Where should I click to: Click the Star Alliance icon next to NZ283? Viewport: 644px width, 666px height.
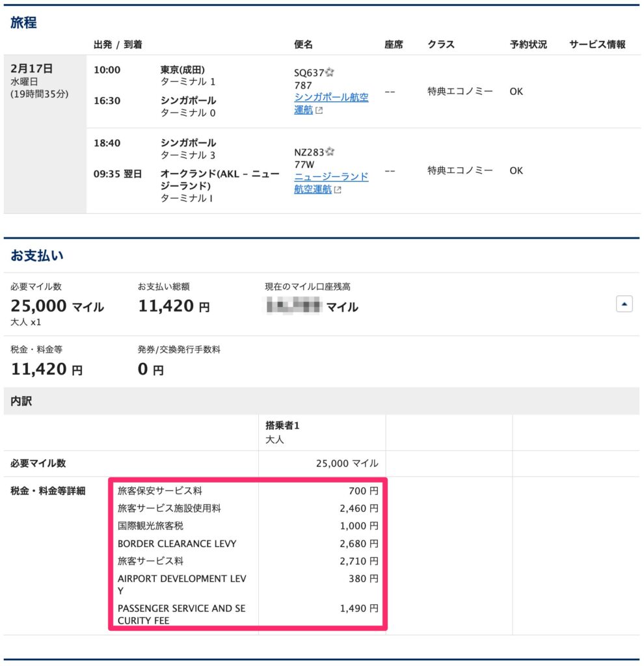pyautogui.click(x=330, y=151)
